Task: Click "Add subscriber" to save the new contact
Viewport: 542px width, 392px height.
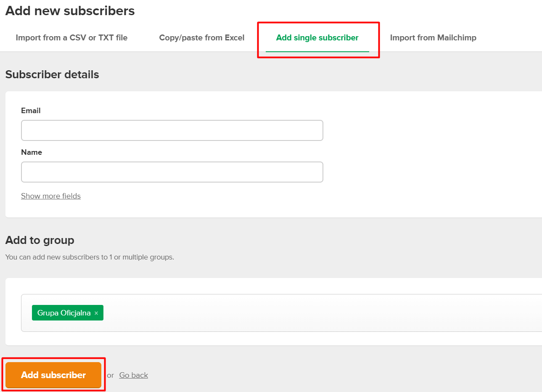Action: click(53, 375)
